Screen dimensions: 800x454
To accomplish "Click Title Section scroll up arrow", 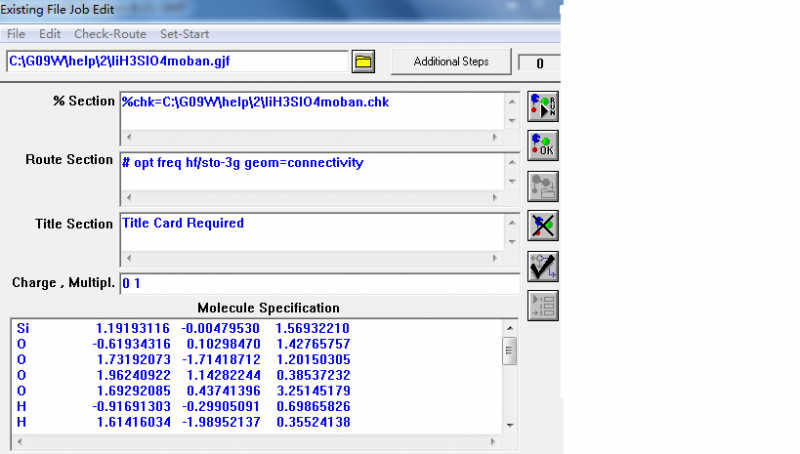I will (512, 223).
